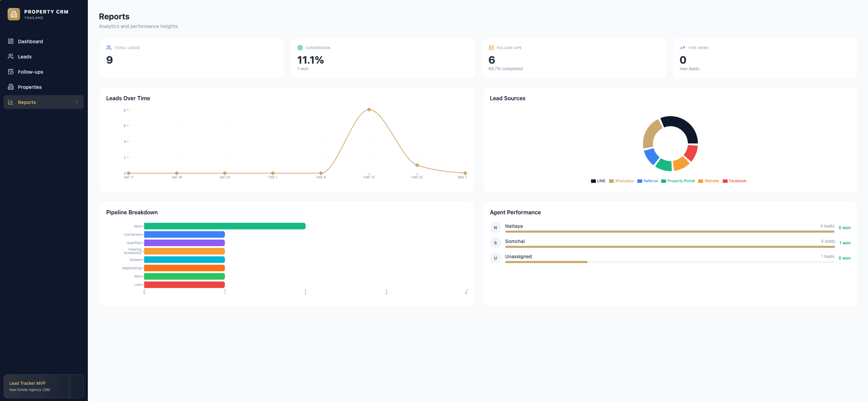Click the Total Leads users icon
The width and height of the screenshot is (868, 401).
(x=109, y=48)
